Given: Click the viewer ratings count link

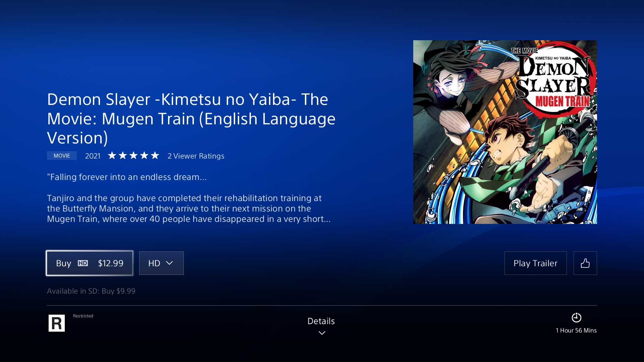Looking at the screenshot, I should pyautogui.click(x=196, y=156).
